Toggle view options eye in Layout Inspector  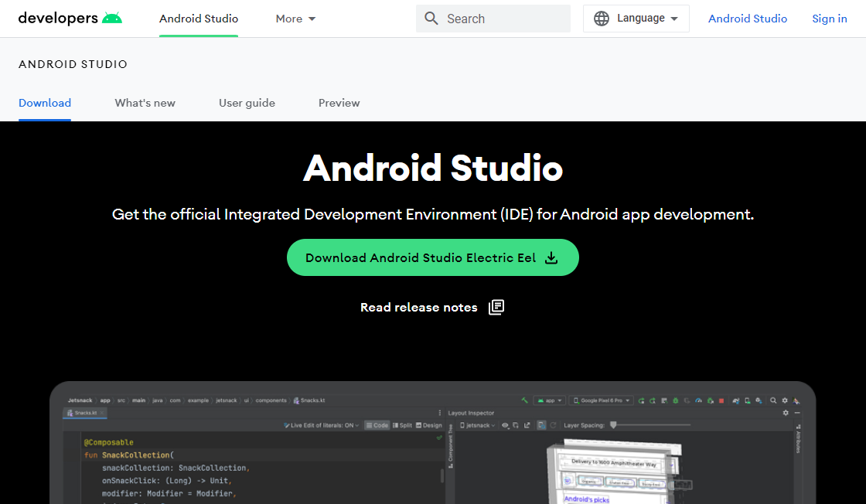pyautogui.click(x=505, y=425)
